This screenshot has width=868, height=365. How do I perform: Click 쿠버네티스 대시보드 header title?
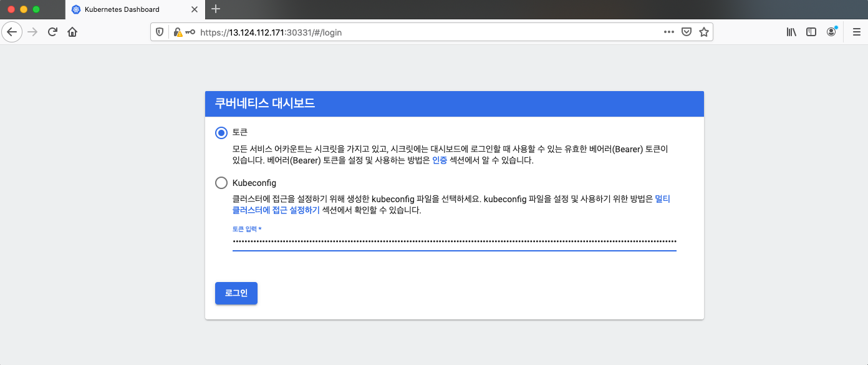[x=265, y=104]
